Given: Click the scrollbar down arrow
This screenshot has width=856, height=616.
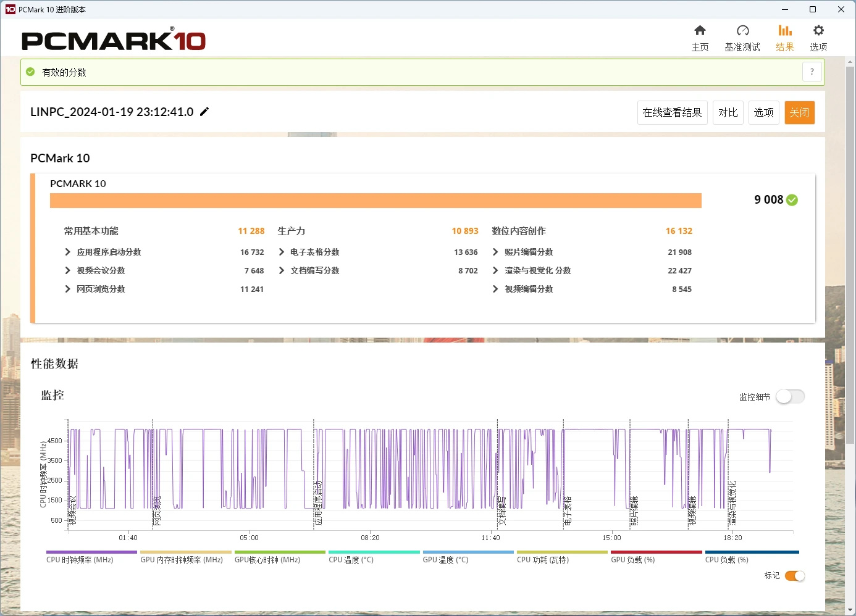Looking at the screenshot, I should pos(850,610).
